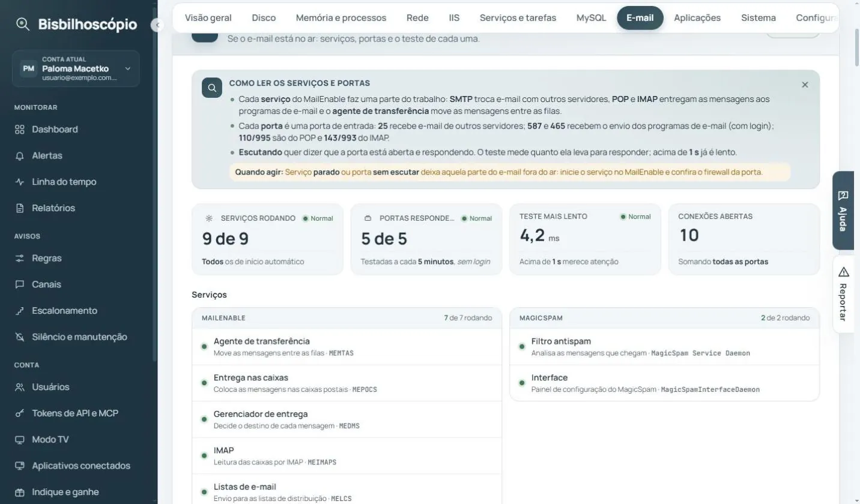Image resolution: width=860 pixels, height=504 pixels.
Task: Open Linha do tempo via pulse icon
Action: [x=20, y=182]
